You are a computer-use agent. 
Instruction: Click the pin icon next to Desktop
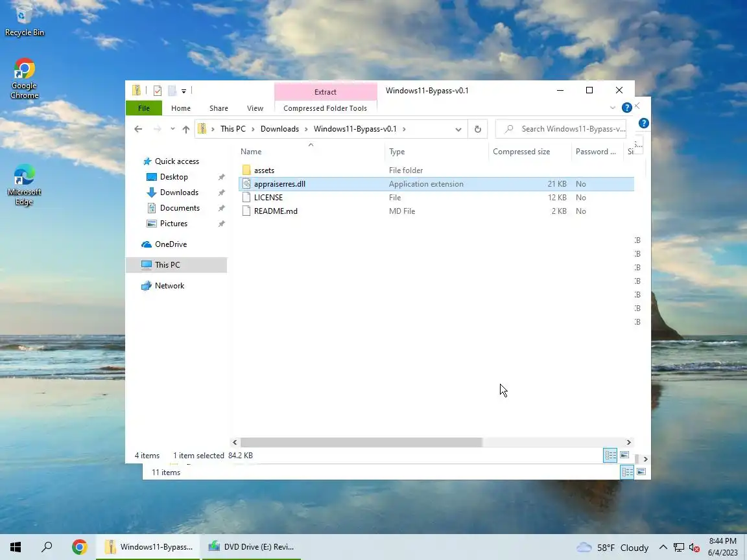(x=222, y=177)
